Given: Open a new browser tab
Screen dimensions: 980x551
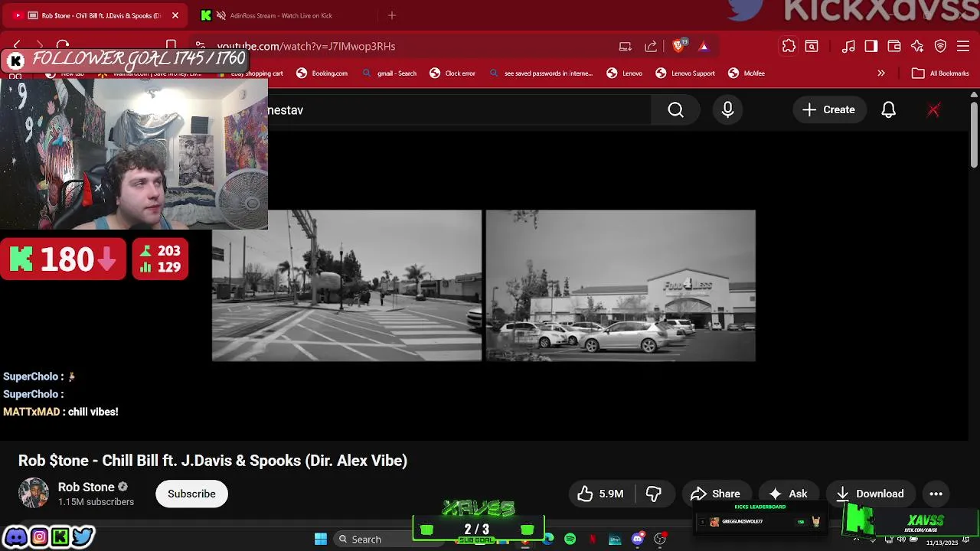Looking at the screenshot, I should pos(392,15).
